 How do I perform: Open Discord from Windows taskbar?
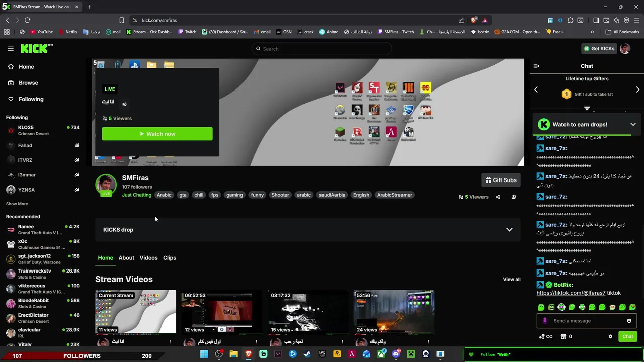point(396,354)
